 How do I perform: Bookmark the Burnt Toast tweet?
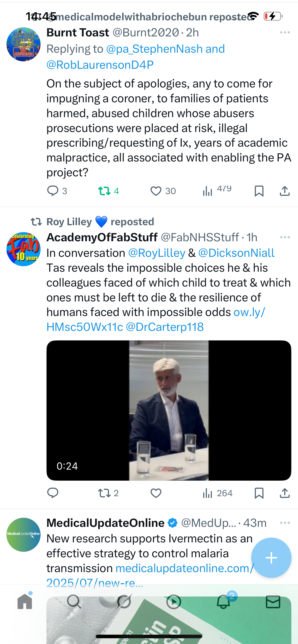tap(259, 191)
